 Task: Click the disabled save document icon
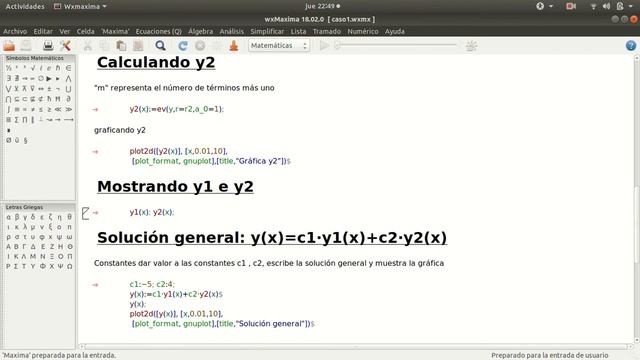tap(26, 46)
